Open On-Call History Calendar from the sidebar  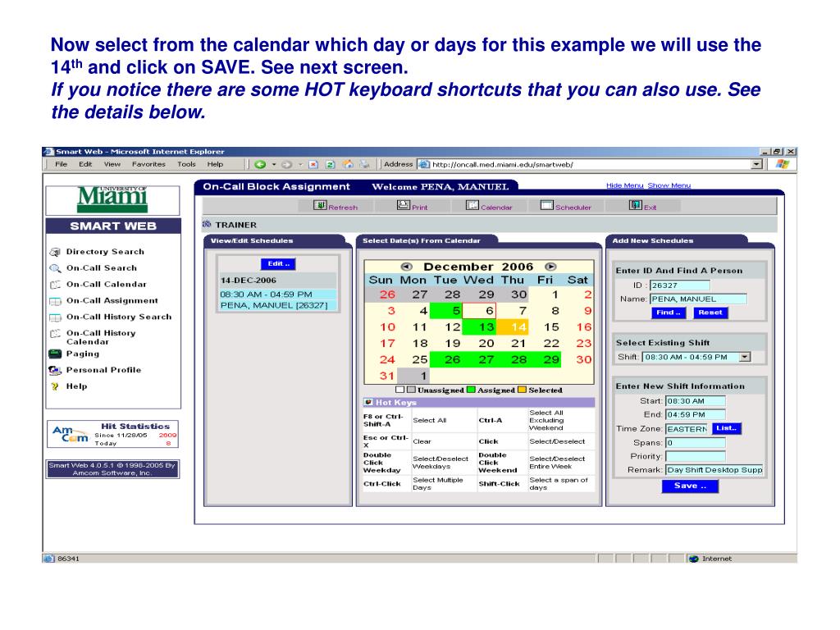[x=101, y=337]
